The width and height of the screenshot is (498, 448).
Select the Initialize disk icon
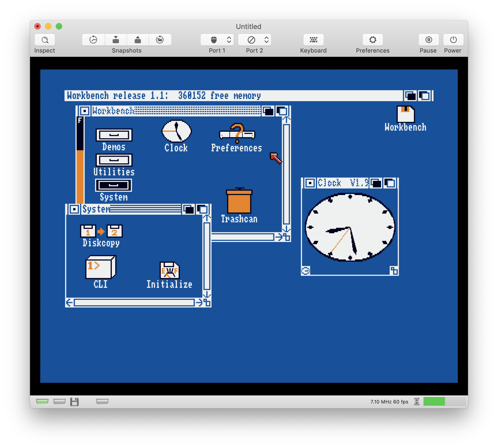169,270
